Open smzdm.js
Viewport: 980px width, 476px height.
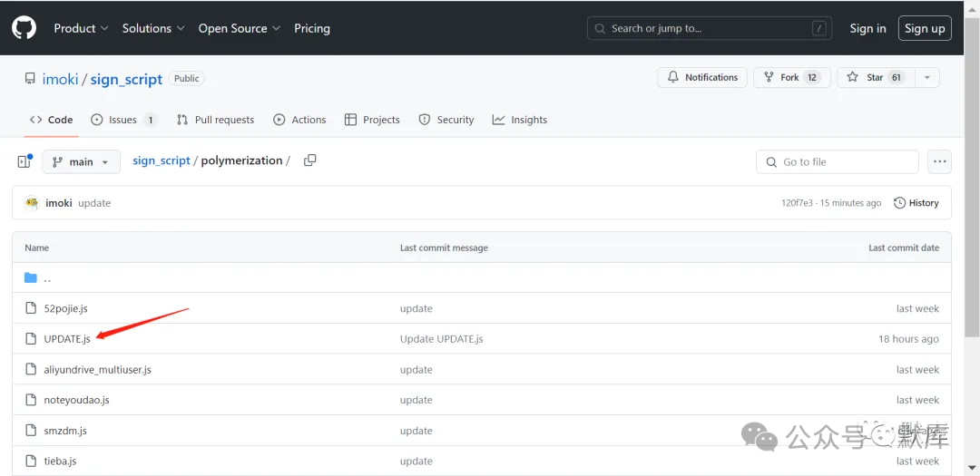coord(65,431)
